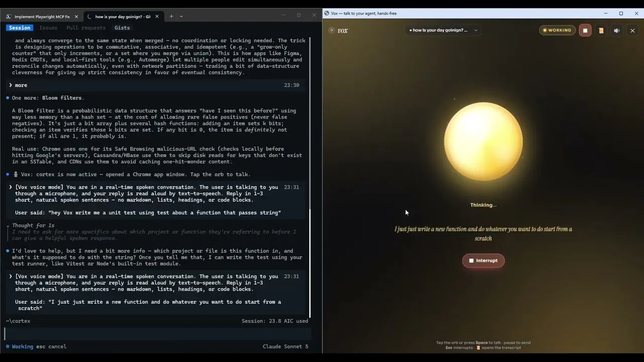Screen dimensions: 644x362
Task: Click the 'Working' status indicator
Action: coord(19,346)
